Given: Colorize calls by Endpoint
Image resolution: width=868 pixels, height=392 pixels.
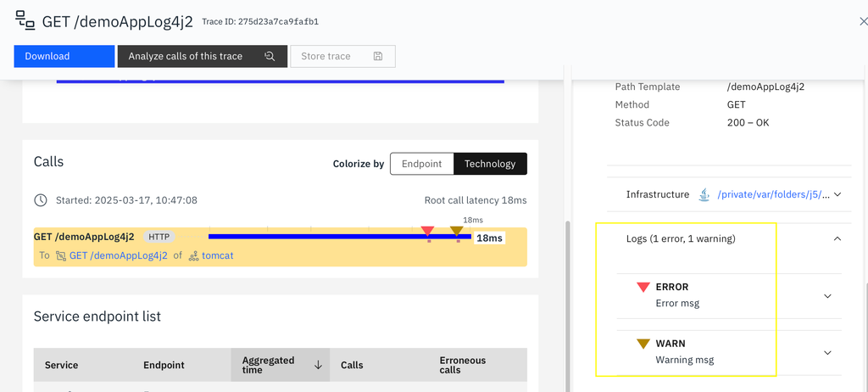Looking at the screenshot, I should [422, 164].
